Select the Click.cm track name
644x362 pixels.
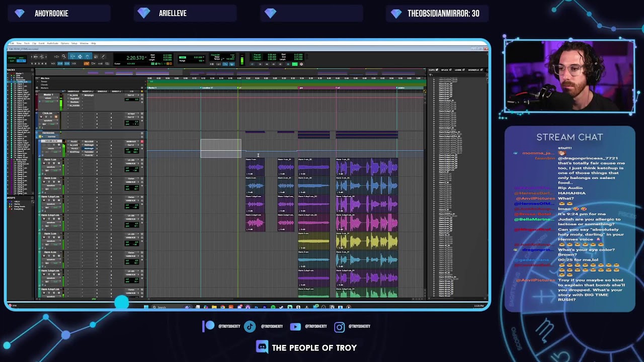tap(48, 114)
